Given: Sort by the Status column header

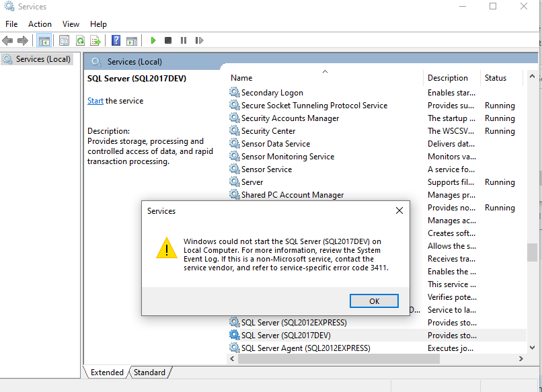Looking at the screenshot, I should (x=501, y=78).
